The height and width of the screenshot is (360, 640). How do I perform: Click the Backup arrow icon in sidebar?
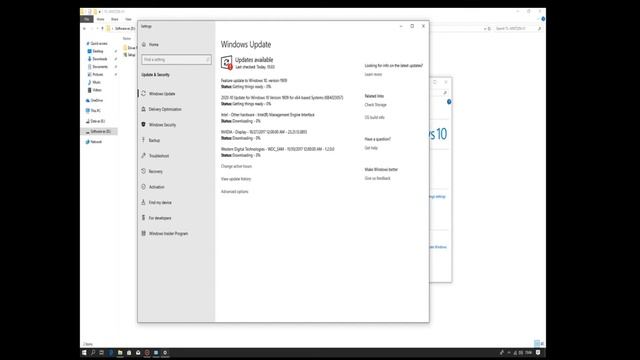click(x=144, y=140)
